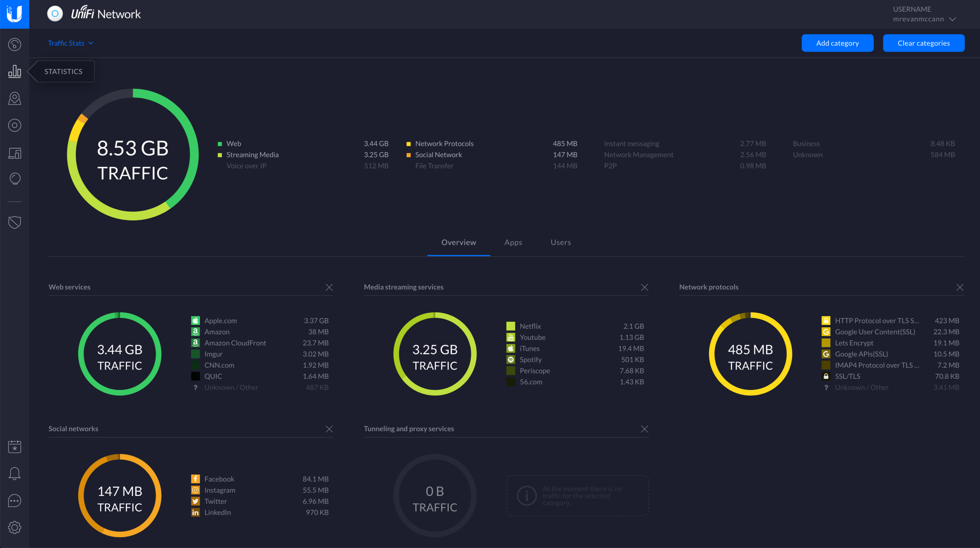
Task: Select the Google User Content(SSL) row
Action: tap(890, 332)
